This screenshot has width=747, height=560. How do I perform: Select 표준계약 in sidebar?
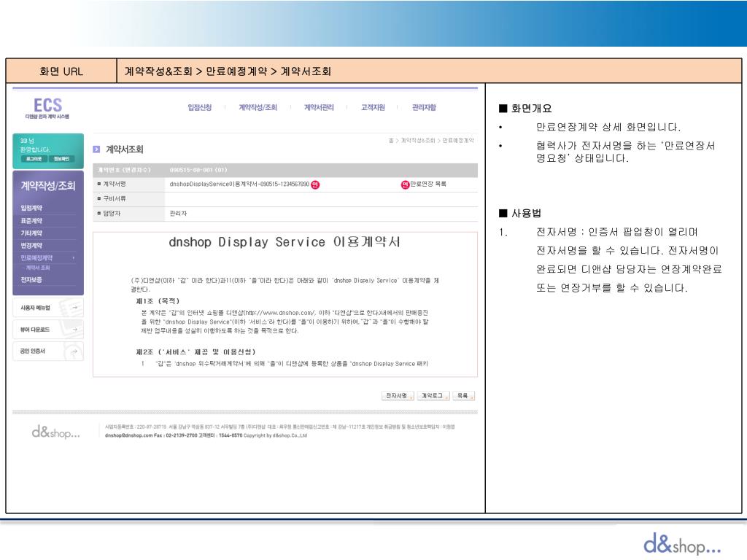(31, 221)
